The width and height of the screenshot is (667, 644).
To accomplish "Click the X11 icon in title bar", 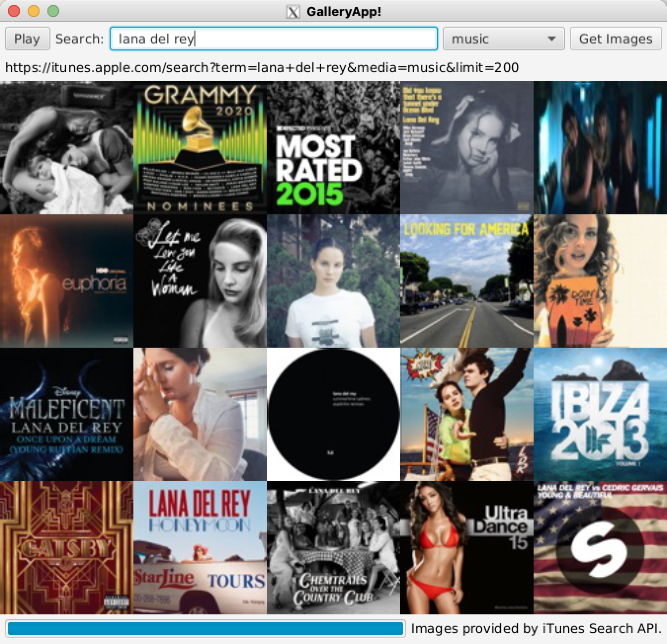I will click(x=293, y=11).
